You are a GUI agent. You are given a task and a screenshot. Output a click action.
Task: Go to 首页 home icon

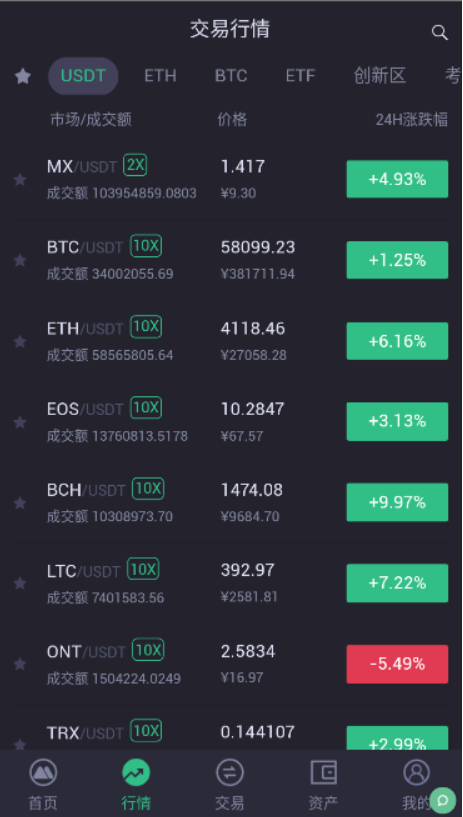click(x=43, y=772)
